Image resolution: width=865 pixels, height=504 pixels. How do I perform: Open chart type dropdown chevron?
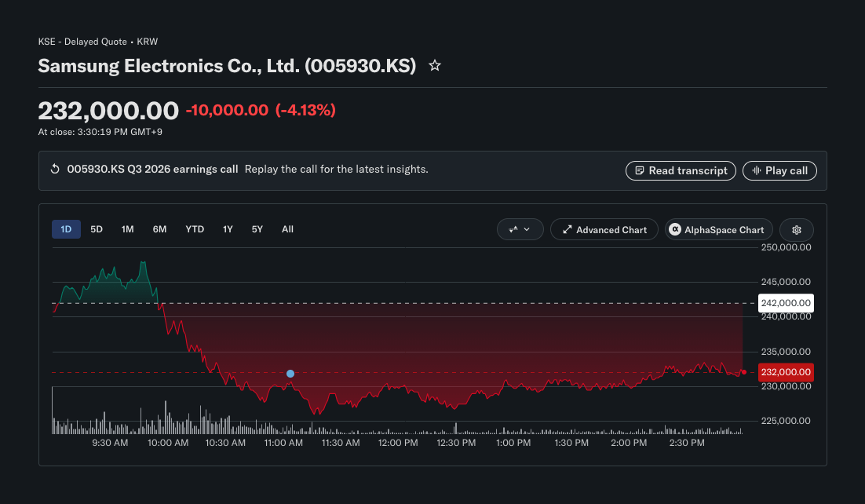pos(526,230)
